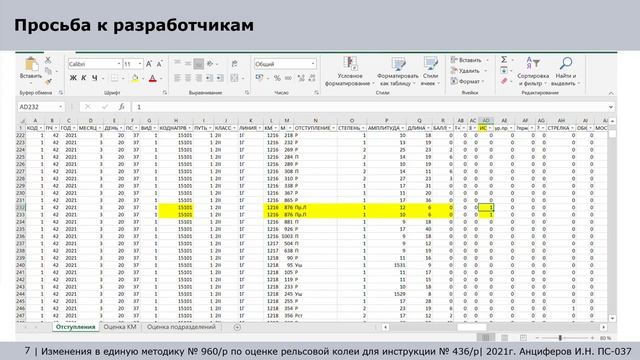Open Форматировать как таблицу gallery

398,71
